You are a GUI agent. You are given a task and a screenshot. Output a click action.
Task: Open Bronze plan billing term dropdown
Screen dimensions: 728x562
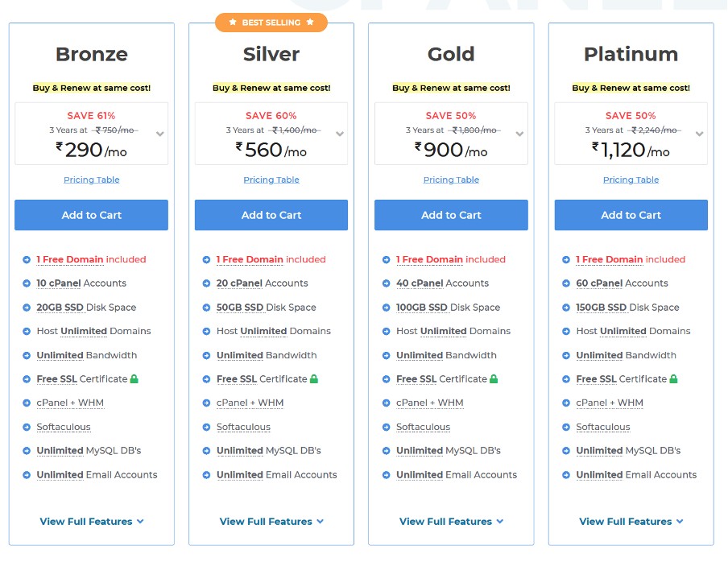160,134
